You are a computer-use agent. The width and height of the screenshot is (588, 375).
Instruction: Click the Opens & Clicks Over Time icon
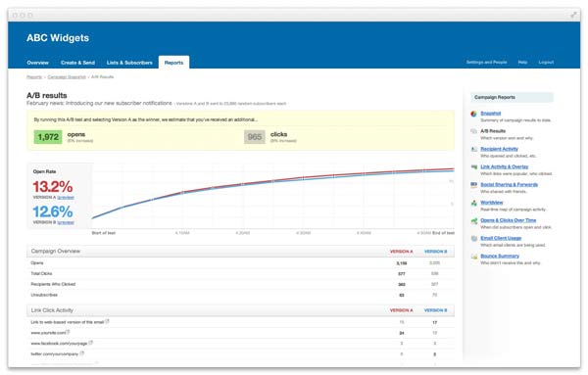tap(473, 220)
